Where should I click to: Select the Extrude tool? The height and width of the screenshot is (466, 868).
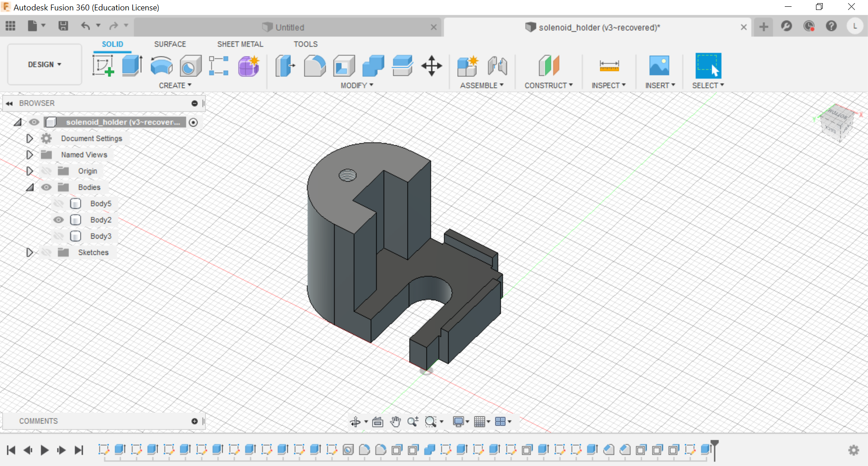(132, 66)
